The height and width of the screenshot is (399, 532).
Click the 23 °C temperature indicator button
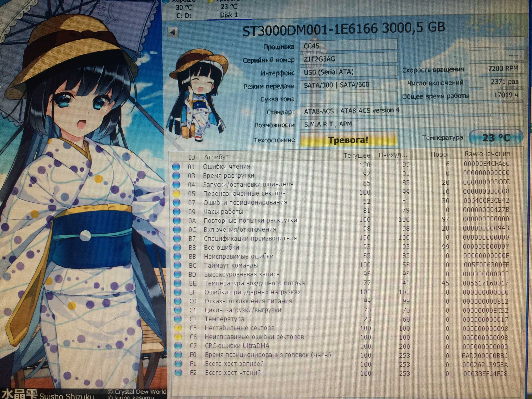pos(496,137)
